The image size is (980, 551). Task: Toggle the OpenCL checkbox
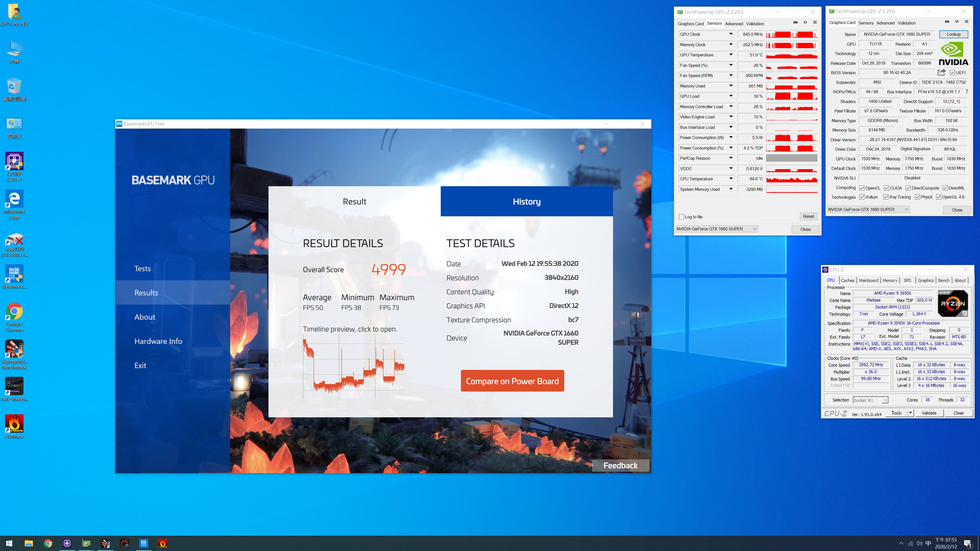(x=861, y=188)
